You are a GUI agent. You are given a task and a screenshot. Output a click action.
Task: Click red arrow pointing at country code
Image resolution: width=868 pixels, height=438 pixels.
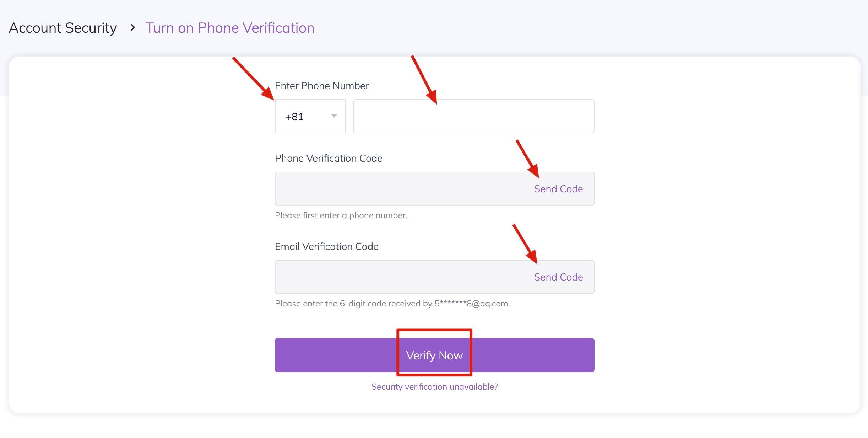pyautogui.click(x=254, y=79)
